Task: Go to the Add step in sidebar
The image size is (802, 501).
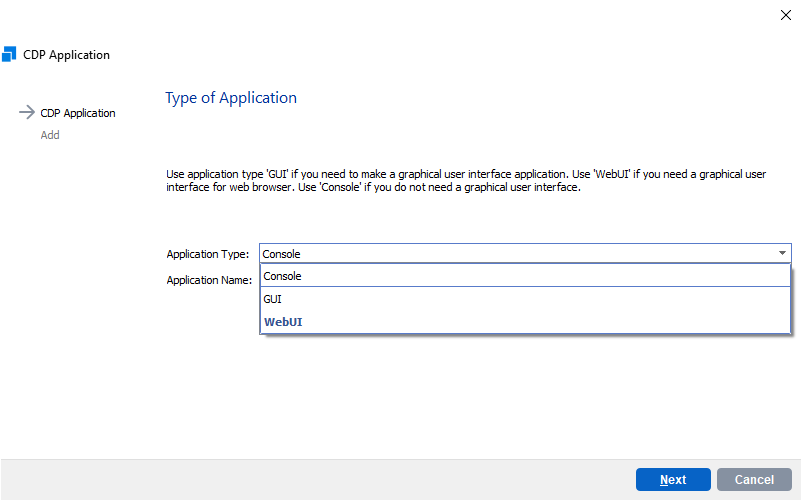Action: click(50, 135)
